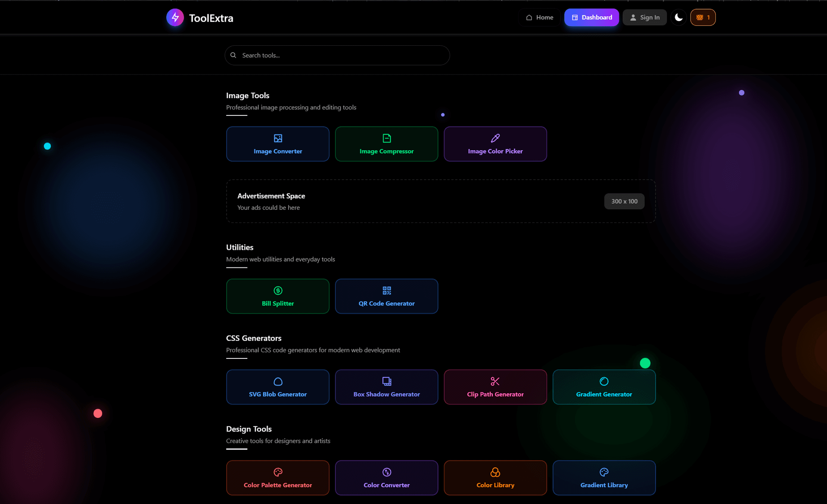
Task: Open the Gradient Library card
Action: click(x=604, y=477)
